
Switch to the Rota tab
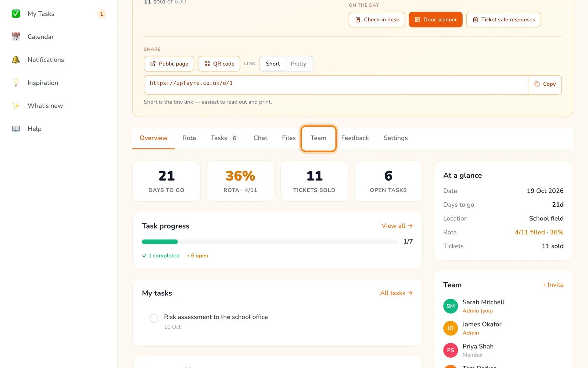[x=189, y=138]
